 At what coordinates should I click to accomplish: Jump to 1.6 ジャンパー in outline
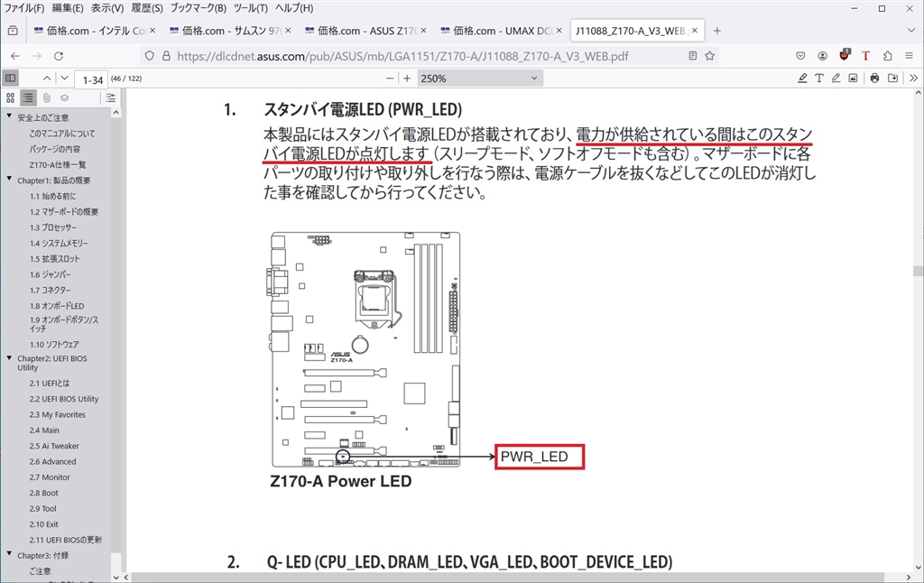coord(51,274)
